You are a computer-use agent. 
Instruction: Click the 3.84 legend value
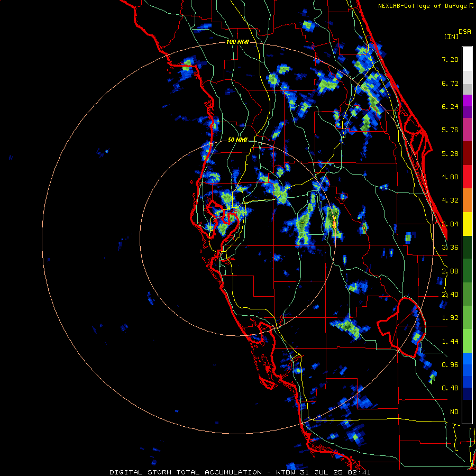tap(450, 224)
